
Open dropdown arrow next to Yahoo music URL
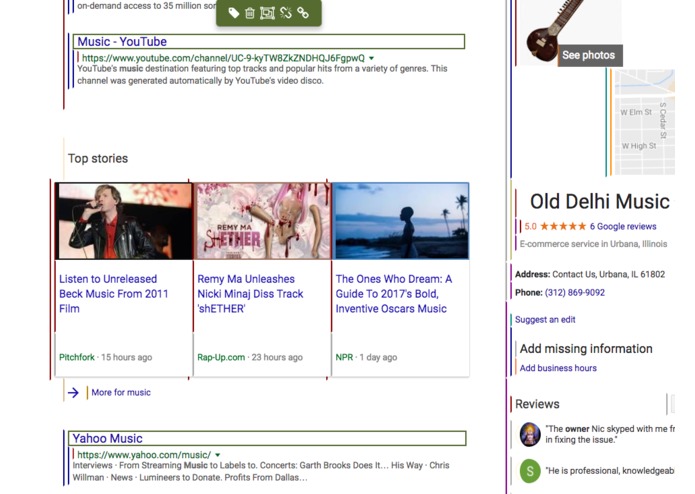pyautogui.click(x=218, y=455)
